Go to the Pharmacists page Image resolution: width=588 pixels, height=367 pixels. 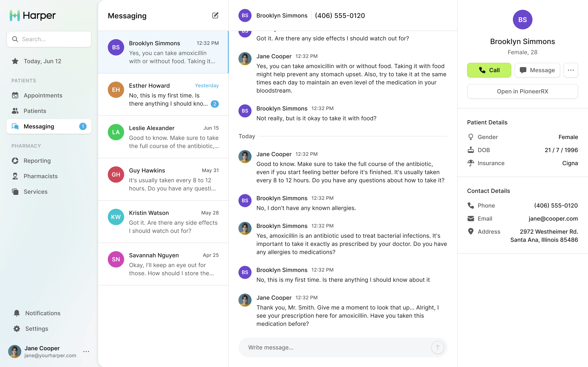(41, 176)
